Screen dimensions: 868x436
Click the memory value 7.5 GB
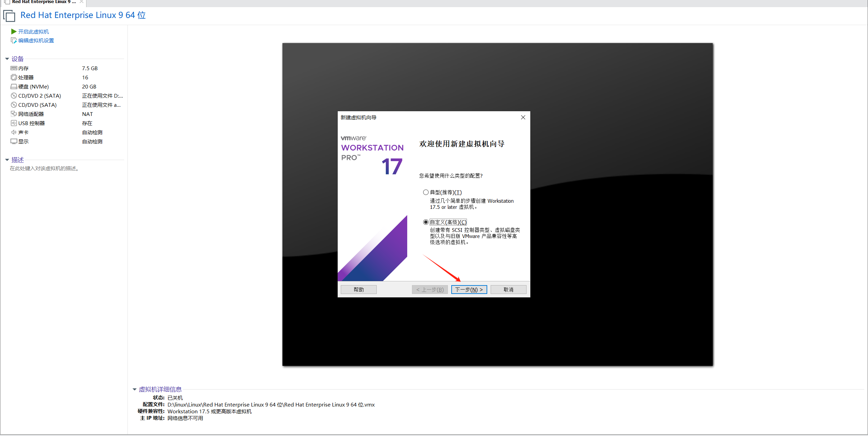point(90,68)
